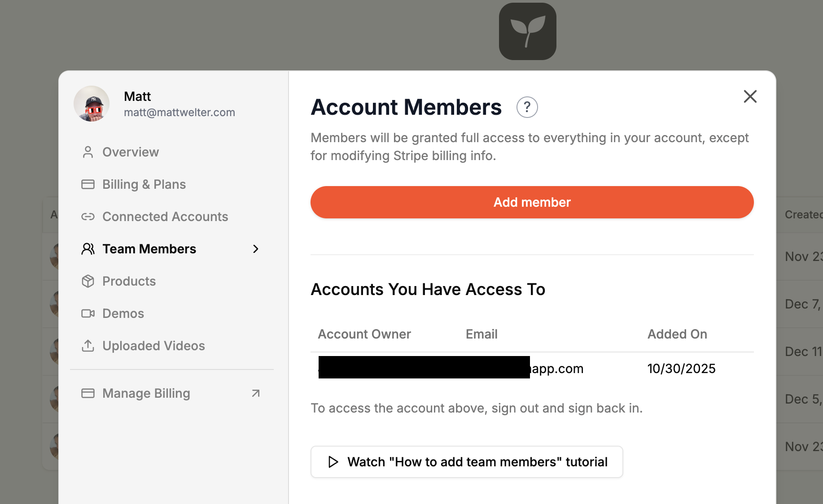This screenshot has width=823, height=504.
Task: Click the sprout logo icon
Action: coord(527,31)
